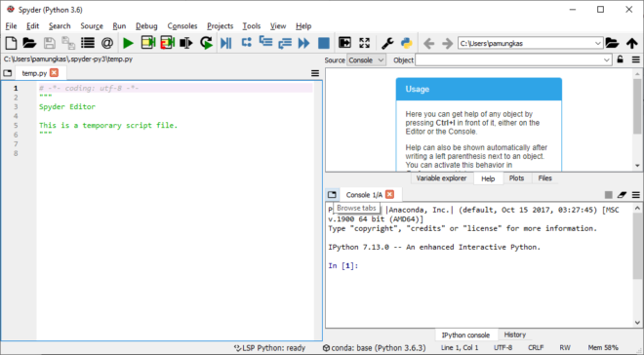Interrupt kernel with gray stop square

point(609,194)
